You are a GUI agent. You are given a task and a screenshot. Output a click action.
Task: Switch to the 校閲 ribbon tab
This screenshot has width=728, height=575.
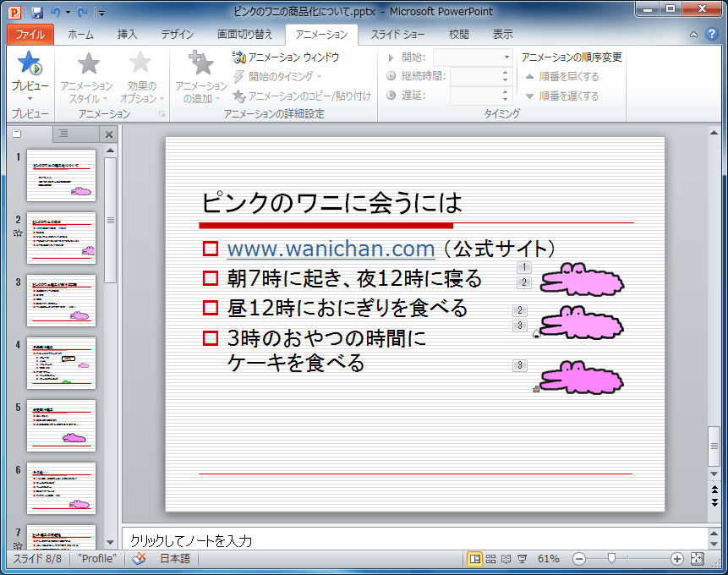point(459,35)
